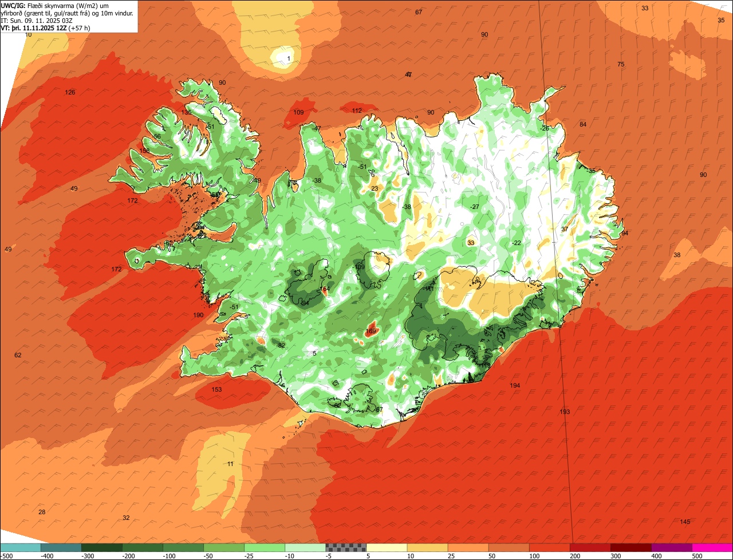
Task: Click the legend swatch between 50 and 100
Action: 509,547
